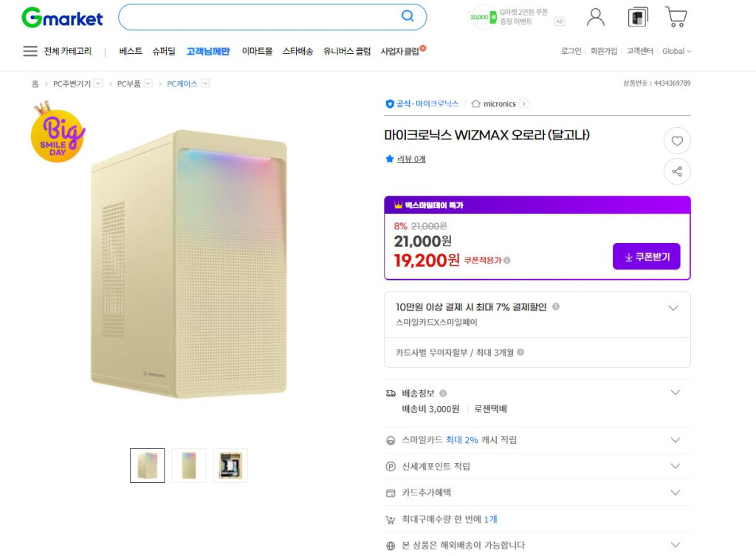The height and width of the screenshot is (556, 756).
Task: Open the Global language dropdown
Action: [x=676, y=51]
